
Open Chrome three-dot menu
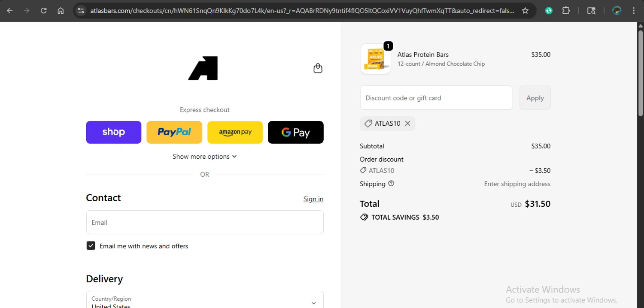[x=634, y=11]
